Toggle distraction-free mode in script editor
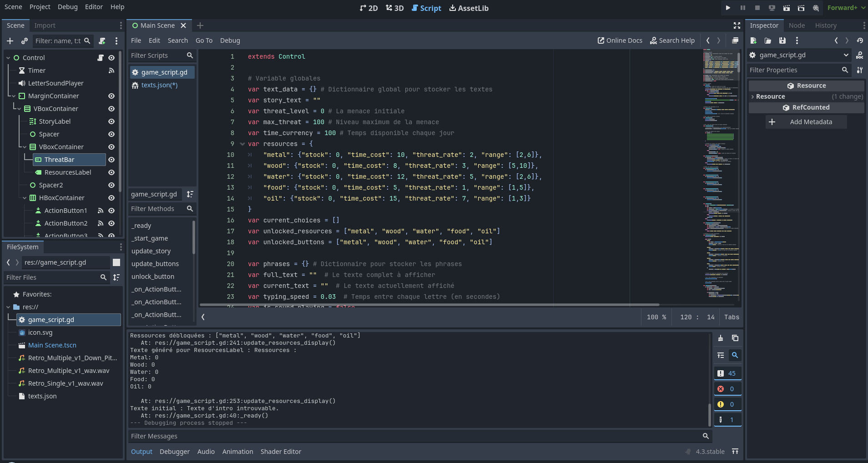The width and height of the screenshot is (868, 463). coord(737,25)
